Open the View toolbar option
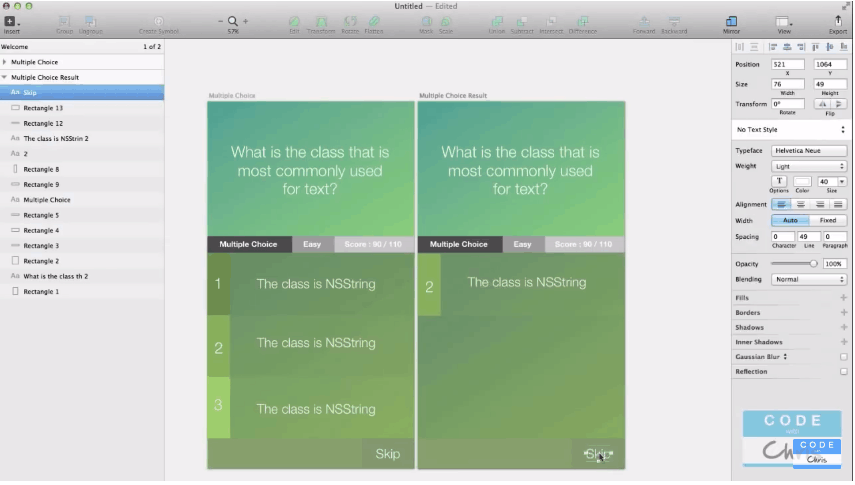The width and height of the screenshot is (855, 485). pyautogui.click(x=784, y=22)
